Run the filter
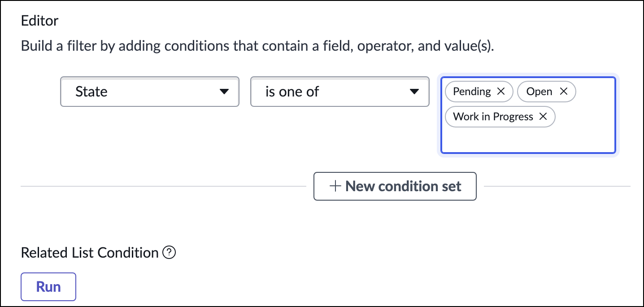 (48, 287)
